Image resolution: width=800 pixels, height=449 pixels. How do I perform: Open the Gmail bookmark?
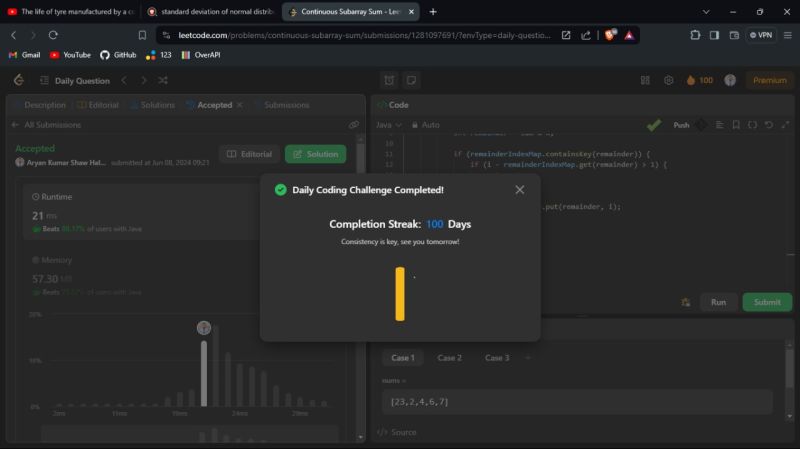24,55
